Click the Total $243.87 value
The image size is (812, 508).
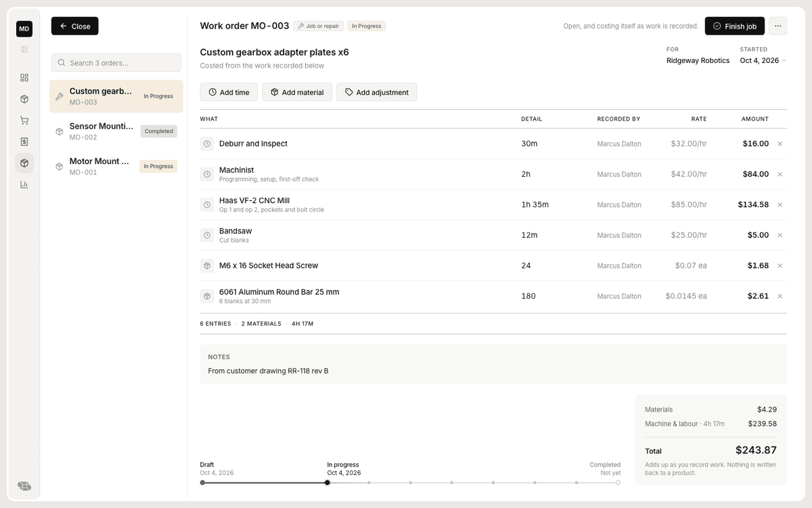pos(756,450)
